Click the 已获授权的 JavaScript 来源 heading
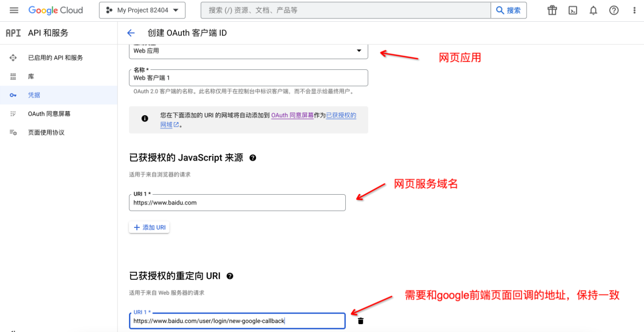Screen dimensions: 644x332 pyautogui.click(x=186, y=158)
